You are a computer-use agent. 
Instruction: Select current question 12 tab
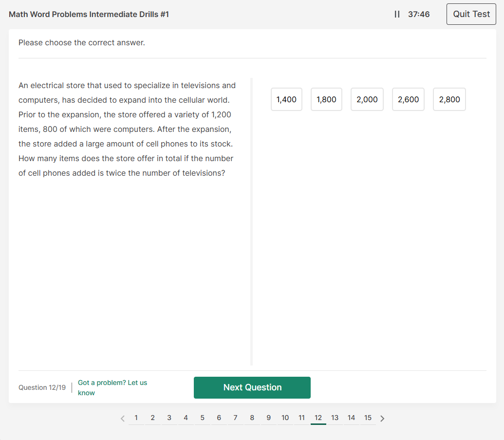(318, 418)
